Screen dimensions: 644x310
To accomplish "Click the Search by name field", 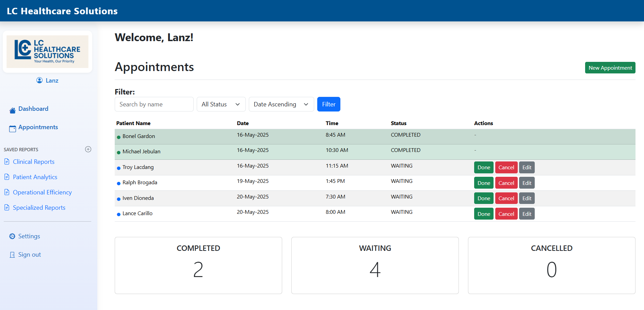I will point(154,104).
